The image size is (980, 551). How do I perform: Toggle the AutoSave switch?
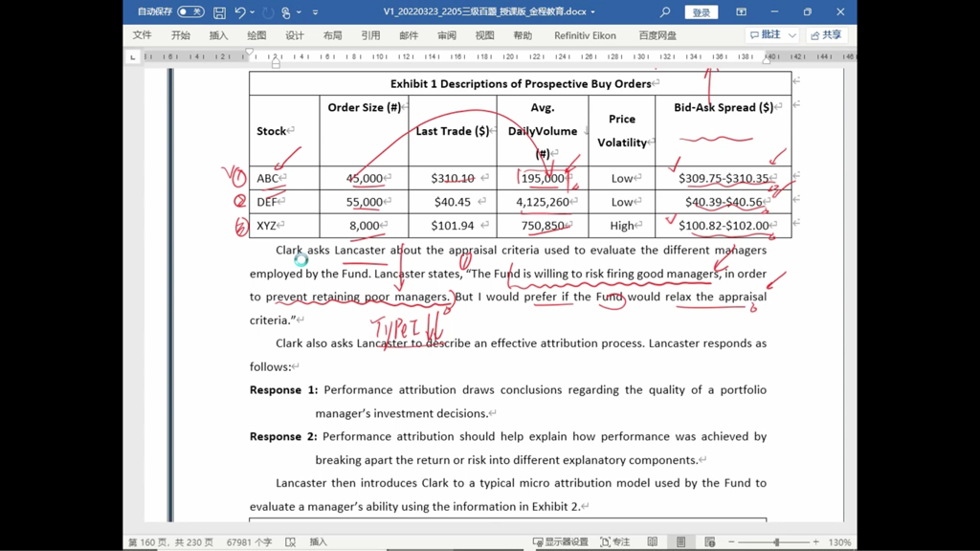click(x=190, y=11)
